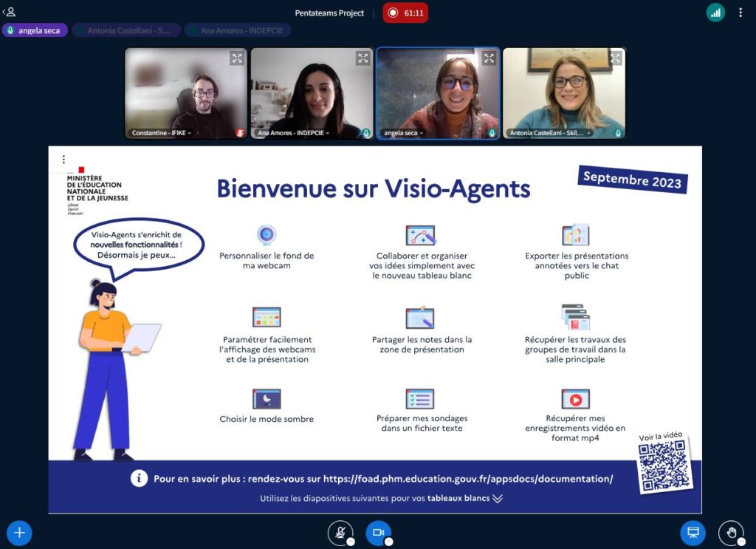
Task: Expand the angela seca webcam name menu
Action: [402, 133]
